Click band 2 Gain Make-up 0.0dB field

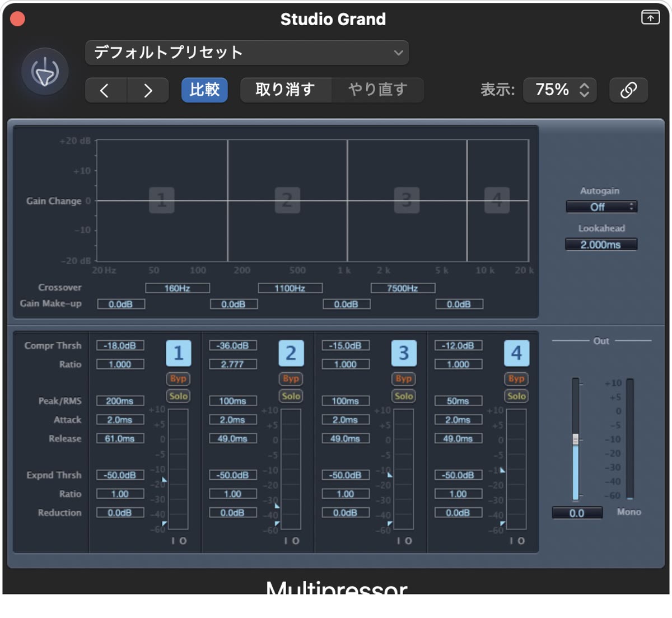click(x=234, y=304)
